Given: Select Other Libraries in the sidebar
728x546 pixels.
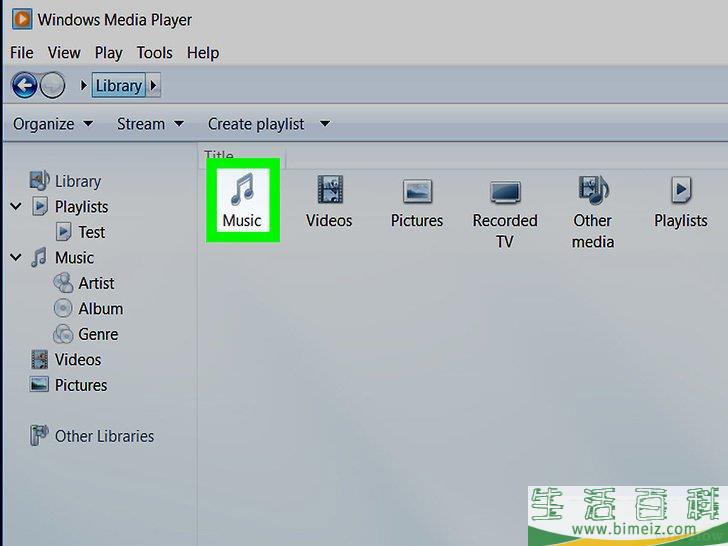Looking at the screenshot, I should coord(104,436).
